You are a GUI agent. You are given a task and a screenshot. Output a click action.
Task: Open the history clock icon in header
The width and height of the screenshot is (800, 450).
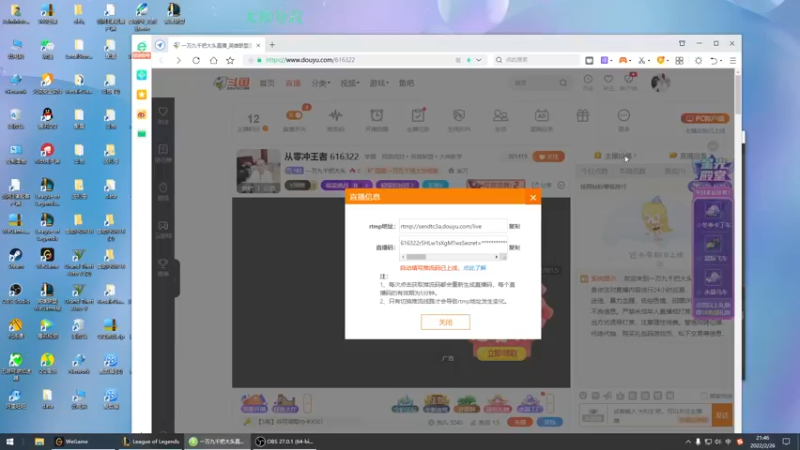click(x=588, y=80)
